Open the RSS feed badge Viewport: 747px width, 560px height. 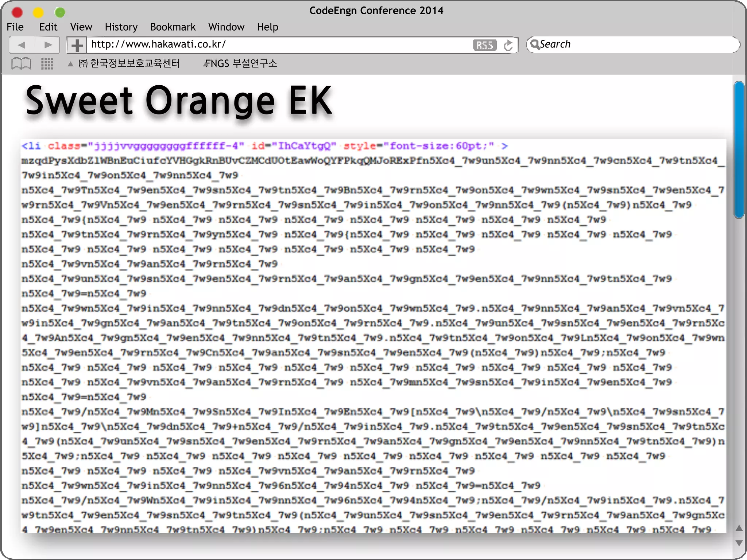(485, 45)
